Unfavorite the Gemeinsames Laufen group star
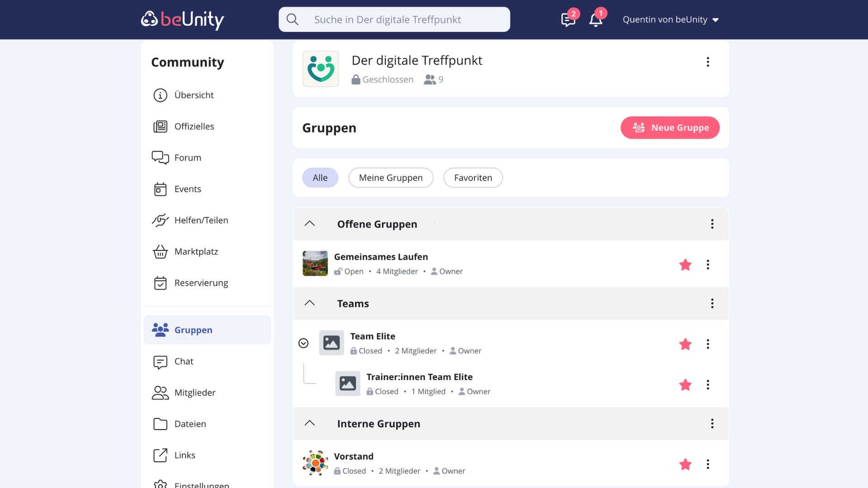 685,265
